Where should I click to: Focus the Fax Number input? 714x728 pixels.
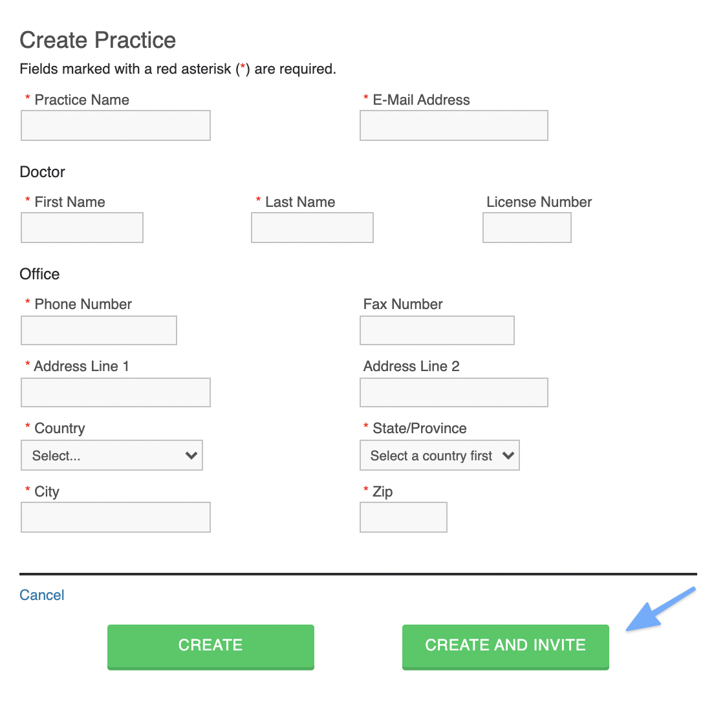[437, 330]
